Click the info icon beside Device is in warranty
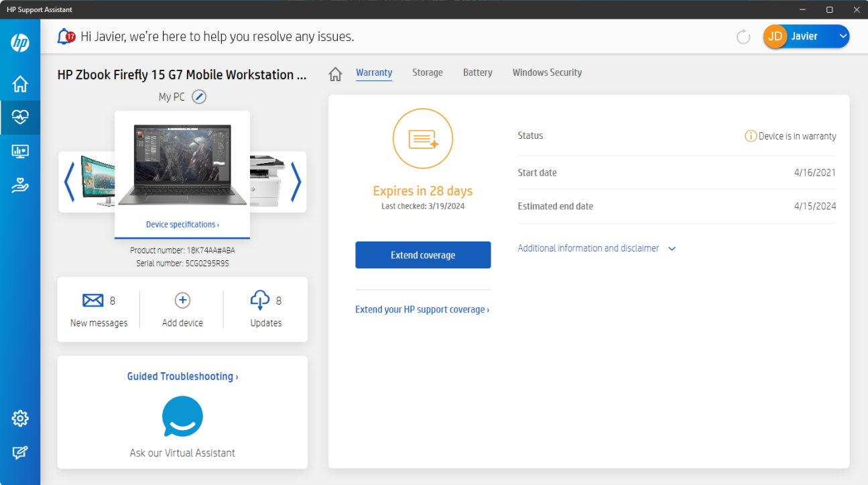The width and height of the screenshot is (868, 485). 751,136
